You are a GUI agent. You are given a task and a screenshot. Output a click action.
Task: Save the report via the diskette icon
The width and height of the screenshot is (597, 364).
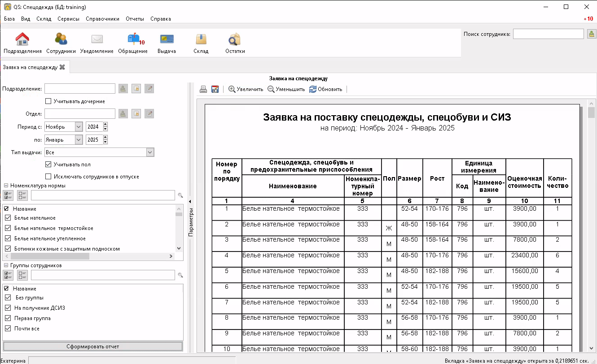[215, 89]
